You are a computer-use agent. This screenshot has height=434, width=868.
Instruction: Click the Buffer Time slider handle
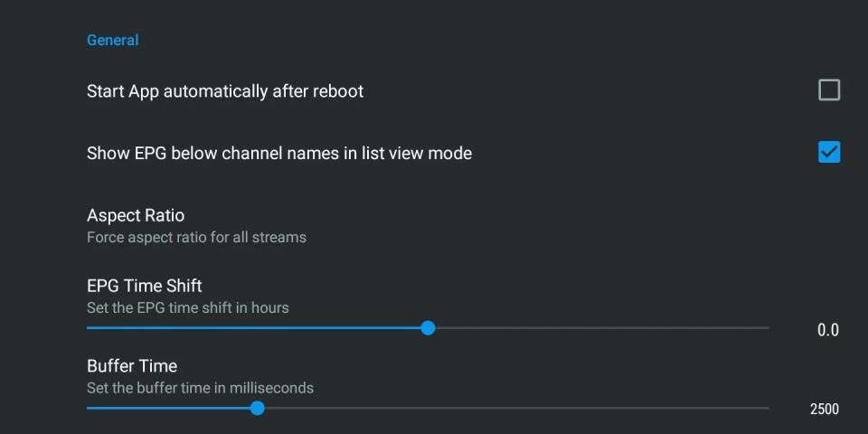[x=257, y=408]
